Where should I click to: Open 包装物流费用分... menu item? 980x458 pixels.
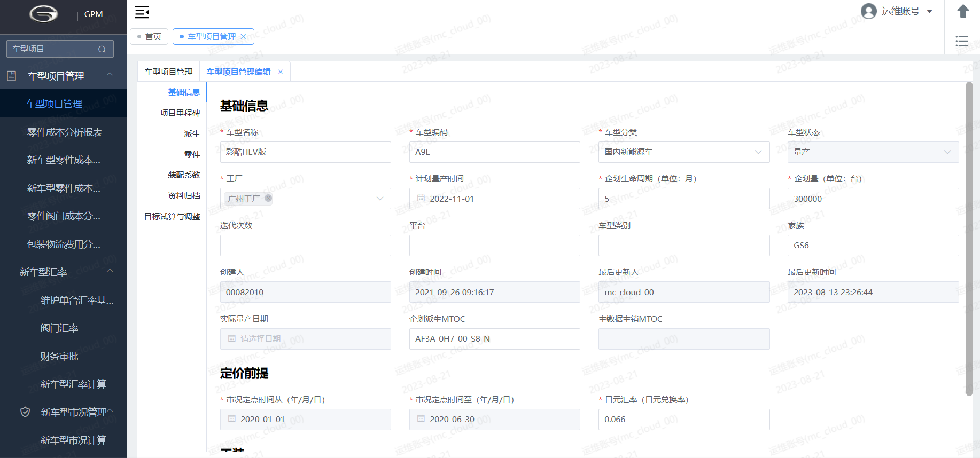click(x=63, y=244)
